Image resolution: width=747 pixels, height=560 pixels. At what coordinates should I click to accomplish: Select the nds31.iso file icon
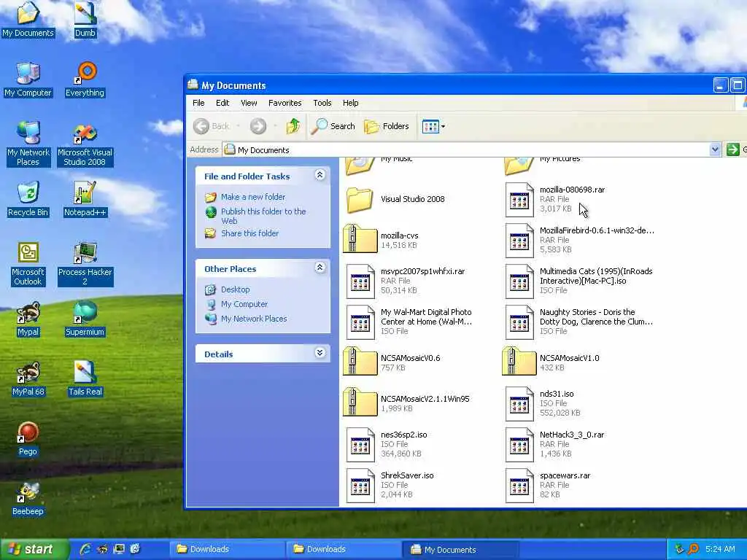point(519,403)
